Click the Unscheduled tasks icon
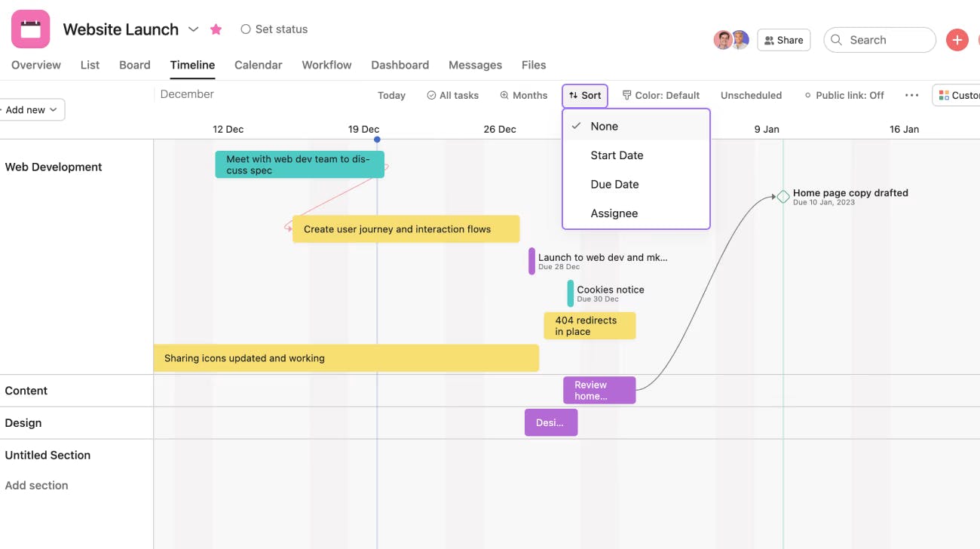 point(751,95)
